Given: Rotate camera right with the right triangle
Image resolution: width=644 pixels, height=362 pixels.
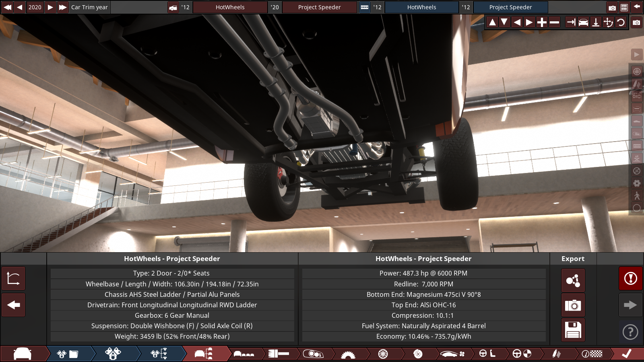Looking at the screenshot, I should [530, 23].
